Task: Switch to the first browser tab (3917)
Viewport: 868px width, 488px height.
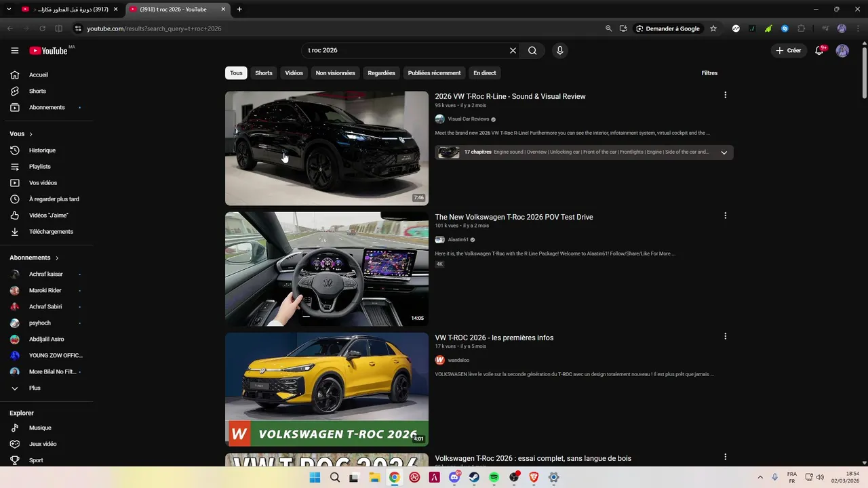Action: point(71,9)
